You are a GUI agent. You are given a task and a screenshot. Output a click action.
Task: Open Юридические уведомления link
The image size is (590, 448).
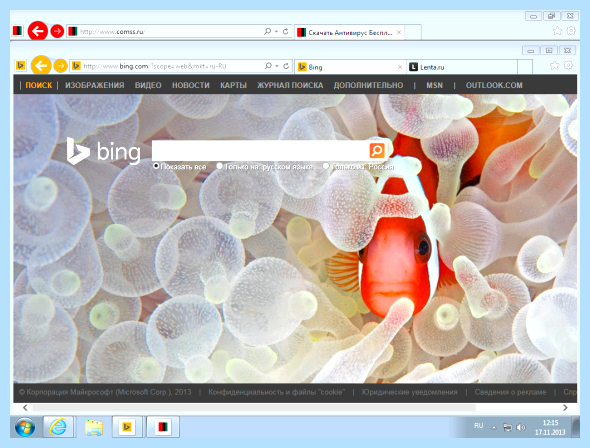coord(409,392)
